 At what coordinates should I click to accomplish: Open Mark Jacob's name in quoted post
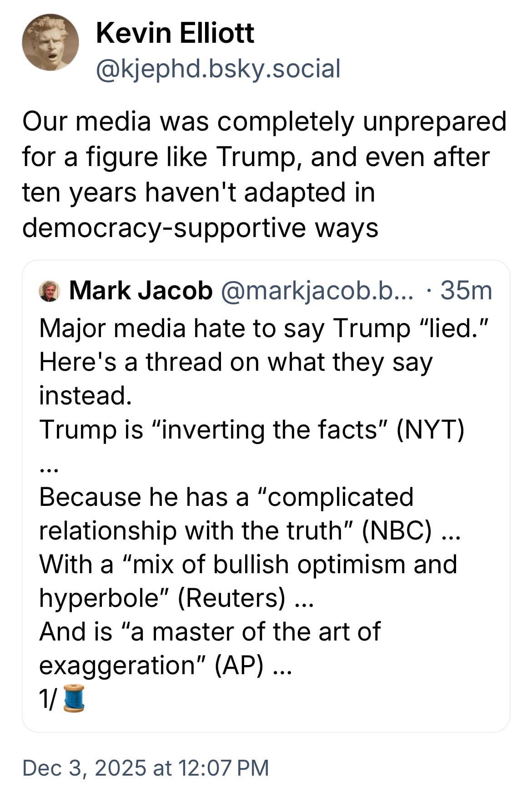click(141, 291)
